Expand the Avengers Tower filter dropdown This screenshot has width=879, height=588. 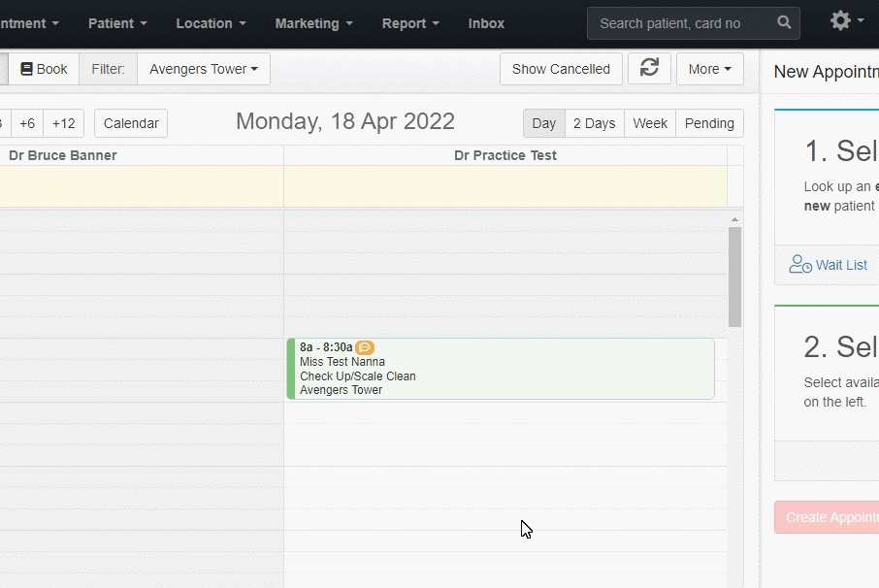tap(204, 69)
